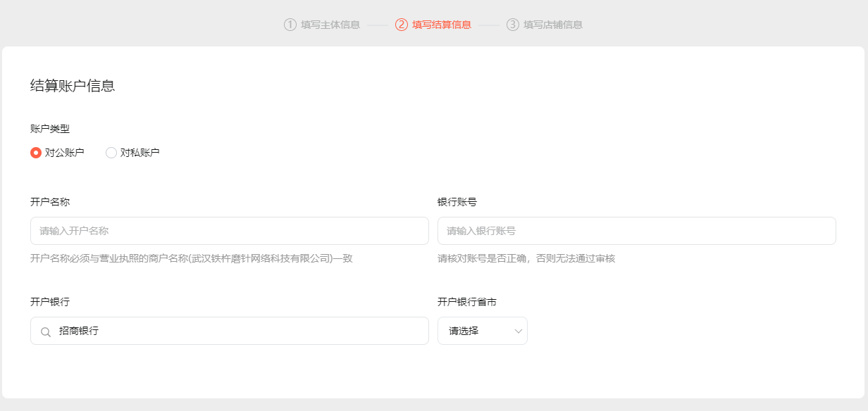Click the hint mentioning 营业执照的商户名称
Viewport: 868px width, 411px height.
click(192, 258)
